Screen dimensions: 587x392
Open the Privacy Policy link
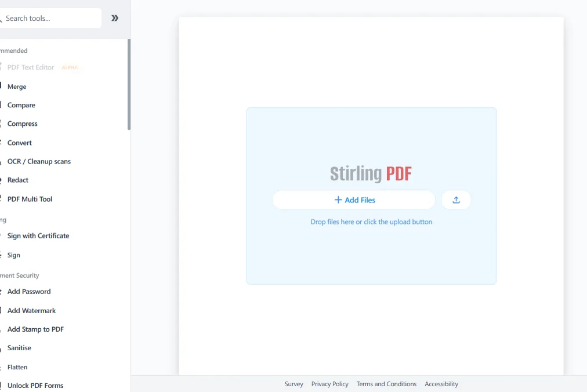[330, 384]
